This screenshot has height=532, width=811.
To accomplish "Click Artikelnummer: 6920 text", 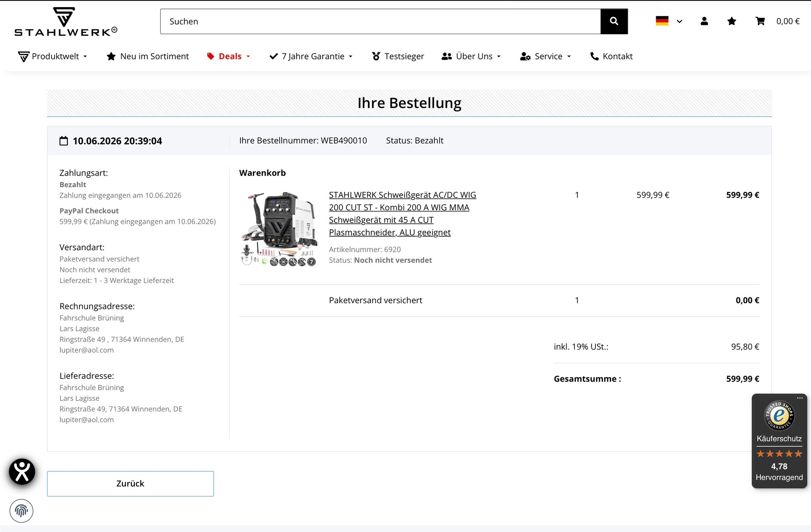I will 365,250.
